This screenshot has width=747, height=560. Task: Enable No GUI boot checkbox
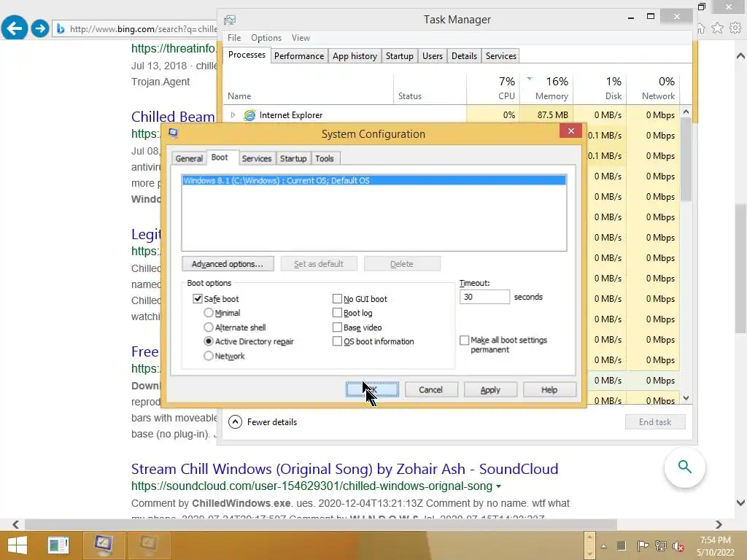[337, 298]
